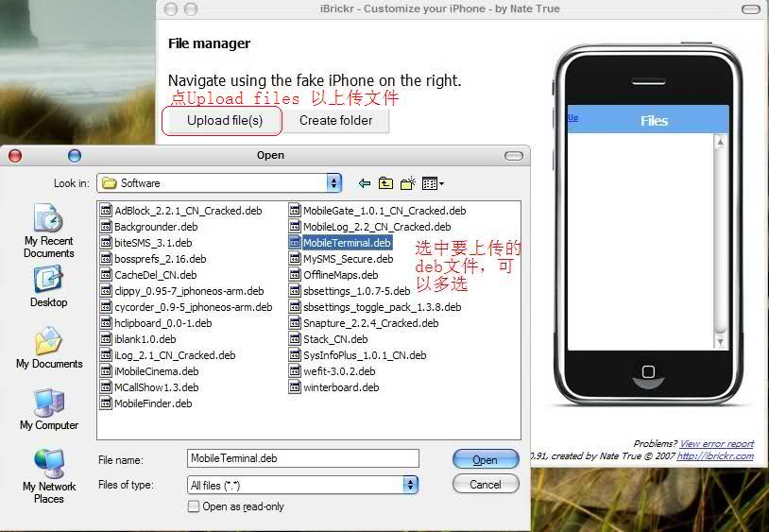This screenshot has width=769, height=532.
Task: Click iPhone file list scrollbar up arrow
Action: tap(720, 142)
